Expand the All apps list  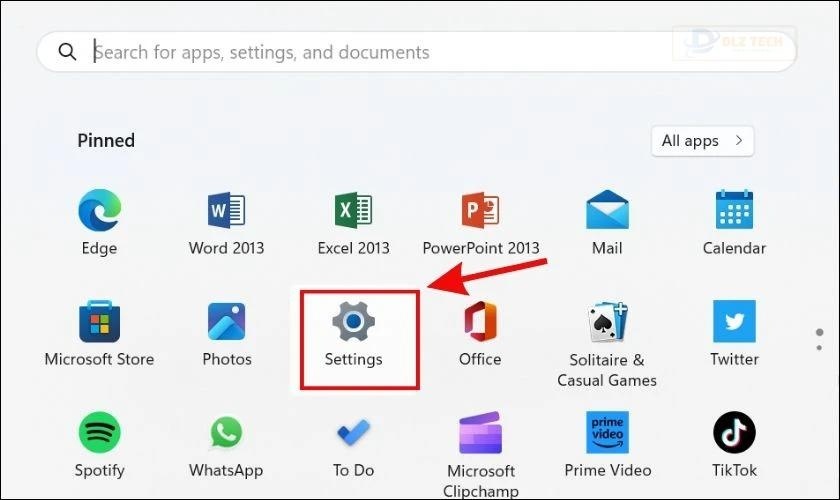[702, 141]
